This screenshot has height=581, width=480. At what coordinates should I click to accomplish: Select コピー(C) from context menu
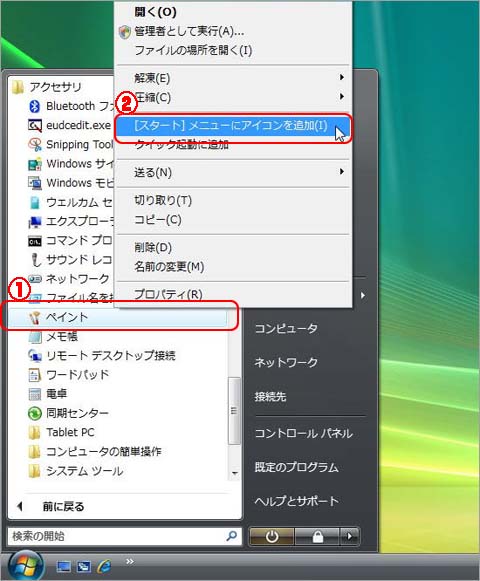point(234,220)
